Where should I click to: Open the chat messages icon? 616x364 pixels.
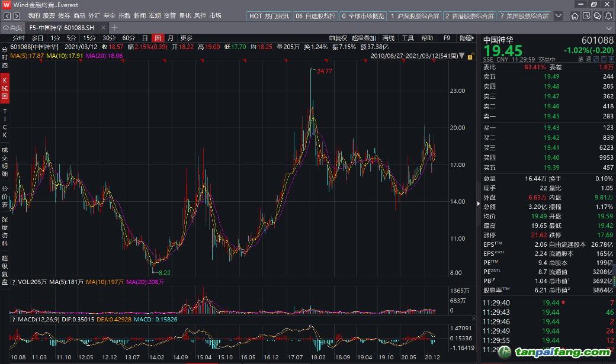[597, 16]
